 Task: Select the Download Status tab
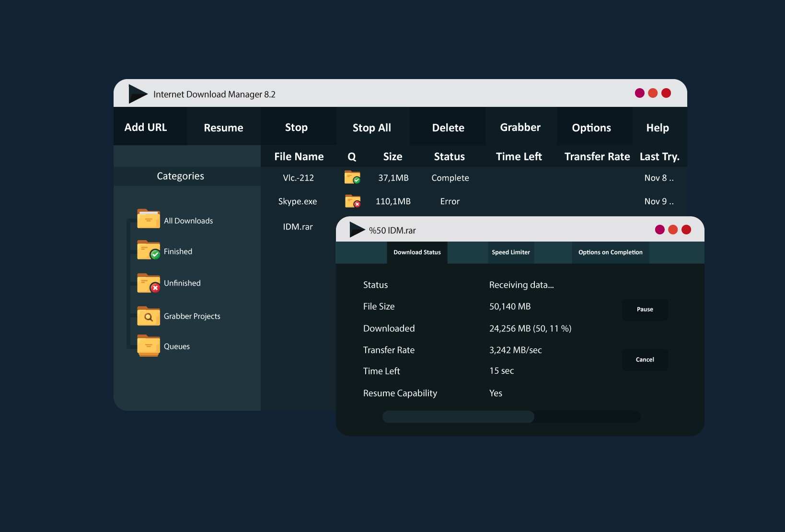417,253
